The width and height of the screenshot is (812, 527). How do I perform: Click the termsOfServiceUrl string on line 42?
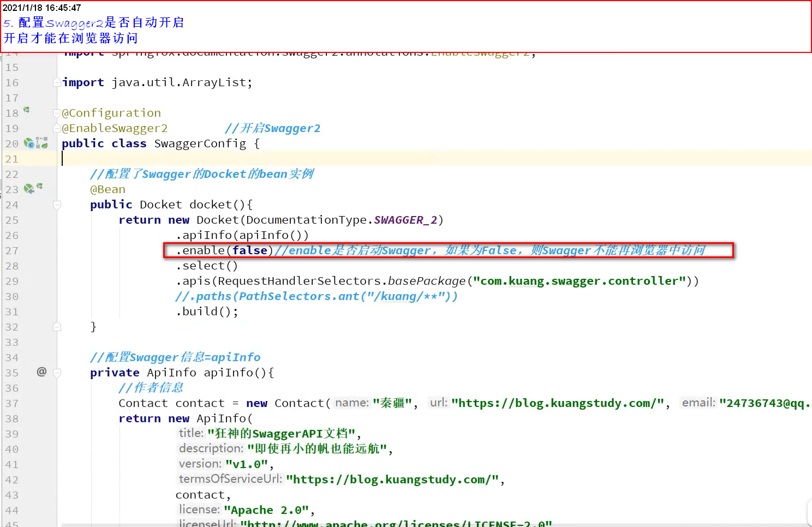tap(392, 480)
